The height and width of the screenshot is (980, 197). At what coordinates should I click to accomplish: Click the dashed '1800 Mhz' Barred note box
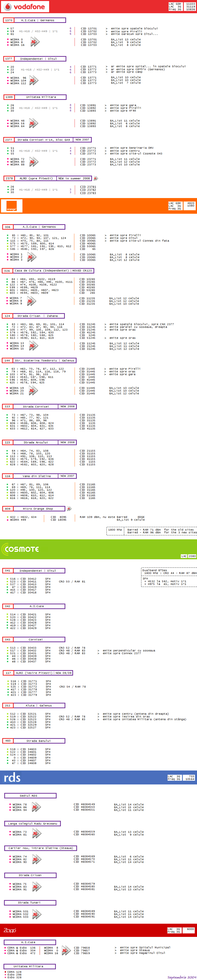(152, 531)
